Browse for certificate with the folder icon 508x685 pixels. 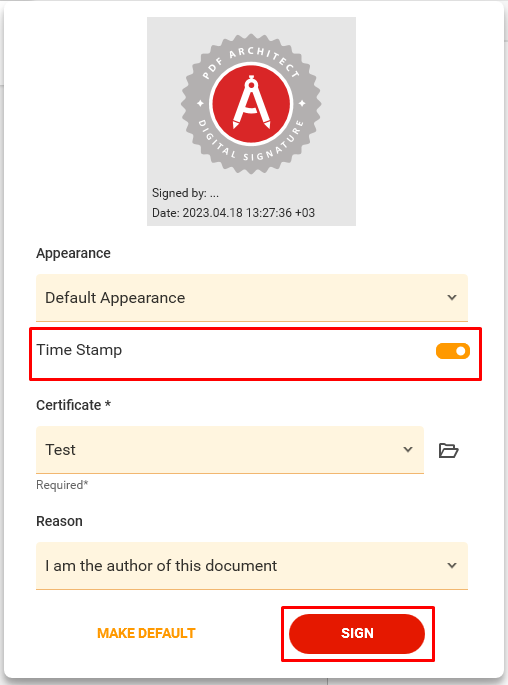click(x=448, y=450)
